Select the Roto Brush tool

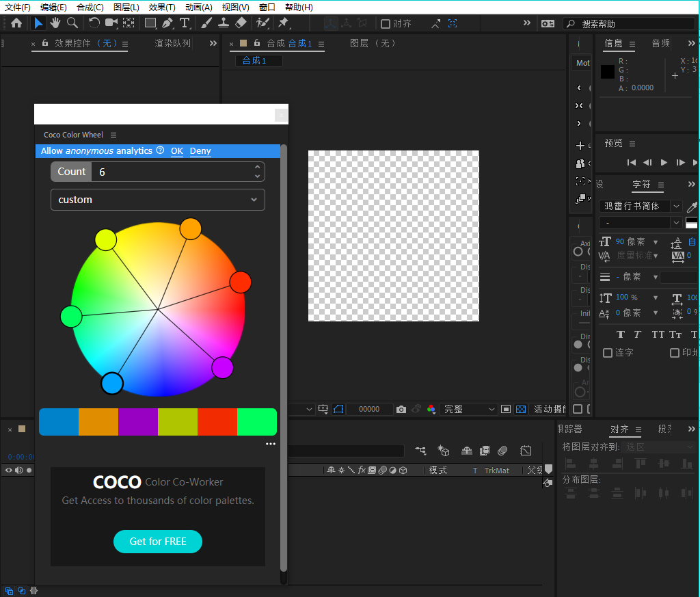click(262, 23)
